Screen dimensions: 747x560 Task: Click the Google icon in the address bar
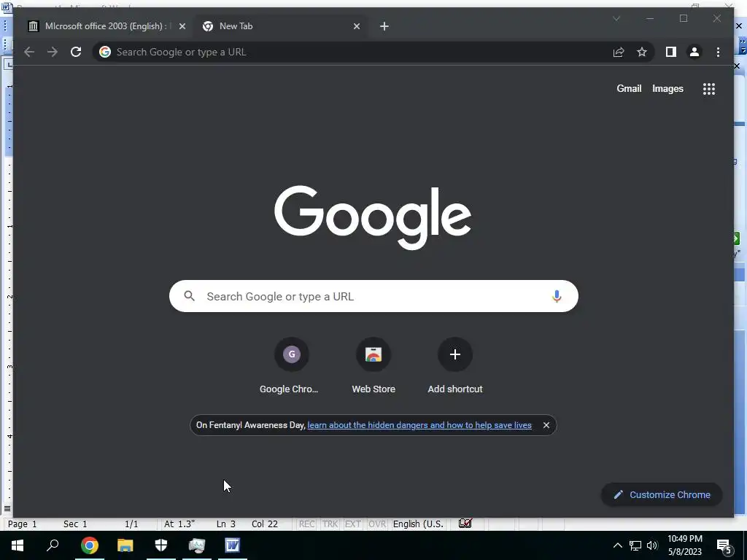coord(105,52)
